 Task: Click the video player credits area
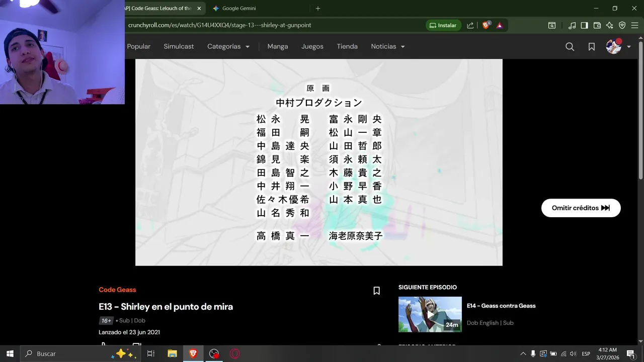(x=319, y=162)
